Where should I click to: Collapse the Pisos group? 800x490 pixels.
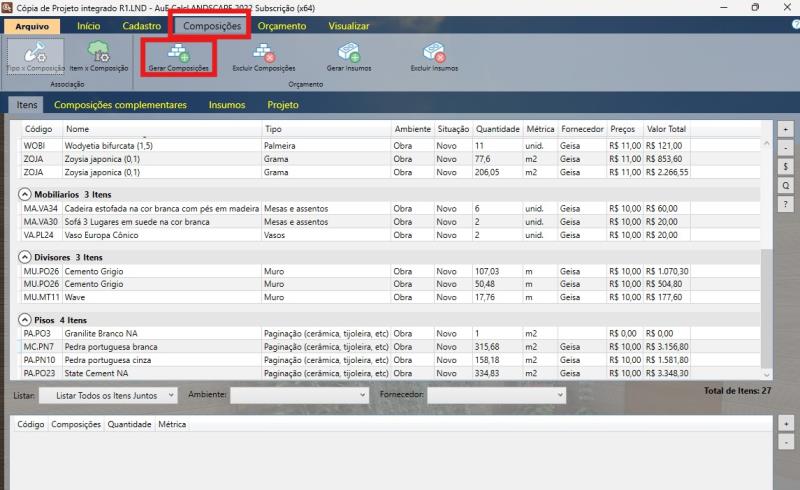click(x=24, y=319)
